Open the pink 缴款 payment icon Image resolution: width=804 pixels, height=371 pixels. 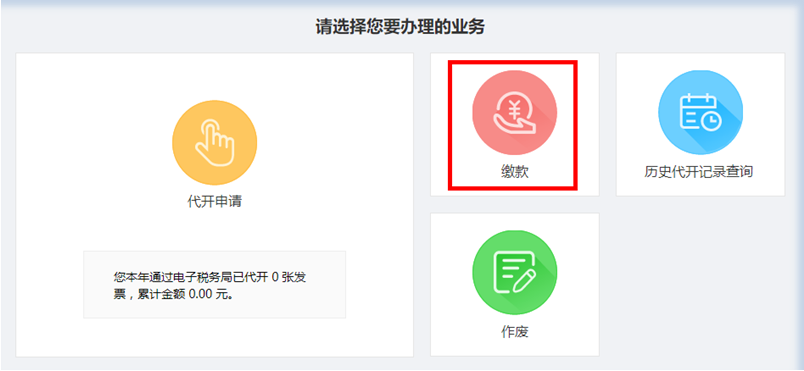tap(514, 112)
